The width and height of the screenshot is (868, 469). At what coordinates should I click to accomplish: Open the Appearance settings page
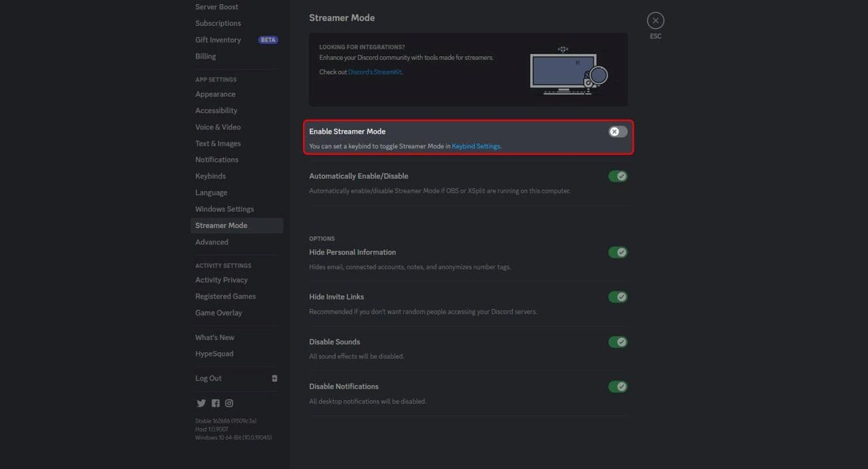(215, 94)
